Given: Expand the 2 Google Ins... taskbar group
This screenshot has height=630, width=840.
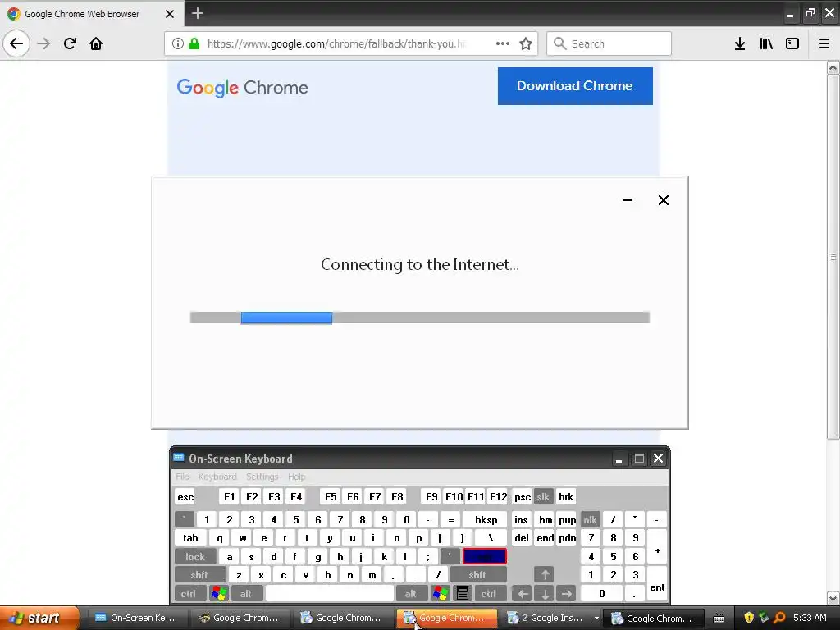Looking at the screenshot, I should click(552, 619).
